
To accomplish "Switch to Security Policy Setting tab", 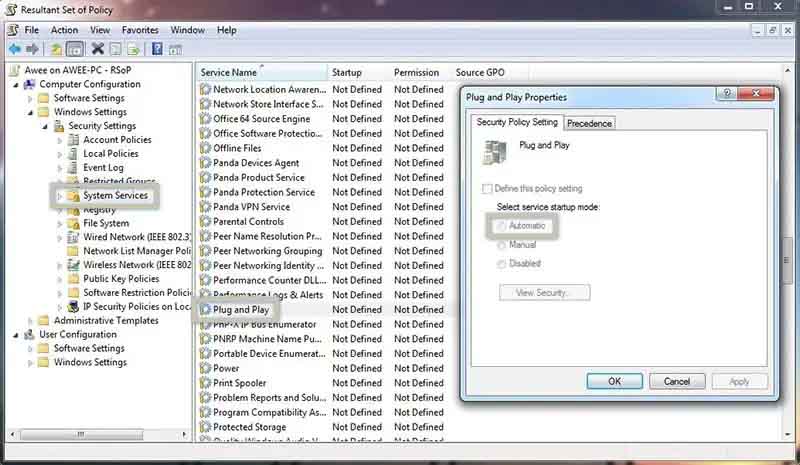I will pyautogui.click(x=517, y=122).
